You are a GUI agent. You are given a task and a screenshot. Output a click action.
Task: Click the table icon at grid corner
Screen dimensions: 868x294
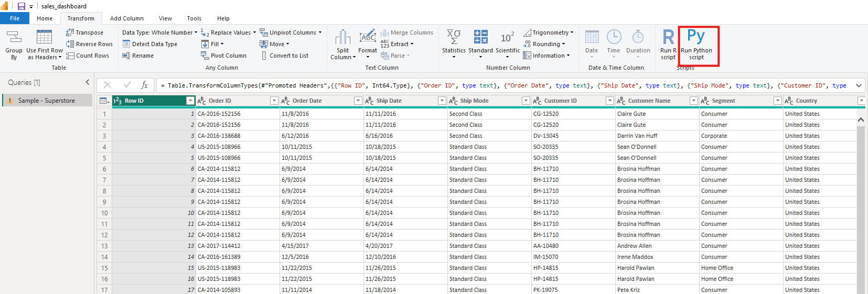(104, 101)
